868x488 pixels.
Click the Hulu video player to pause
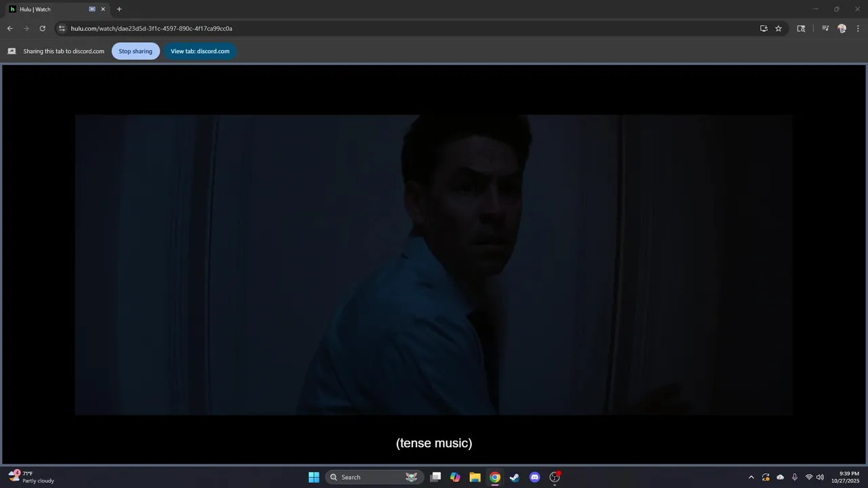click(x=434, y=264)
